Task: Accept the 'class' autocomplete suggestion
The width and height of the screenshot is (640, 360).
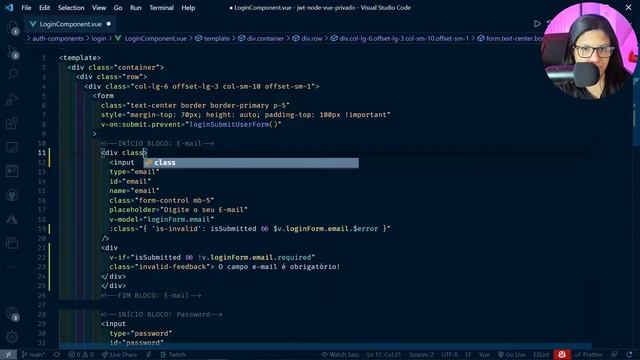Action: 251,162
